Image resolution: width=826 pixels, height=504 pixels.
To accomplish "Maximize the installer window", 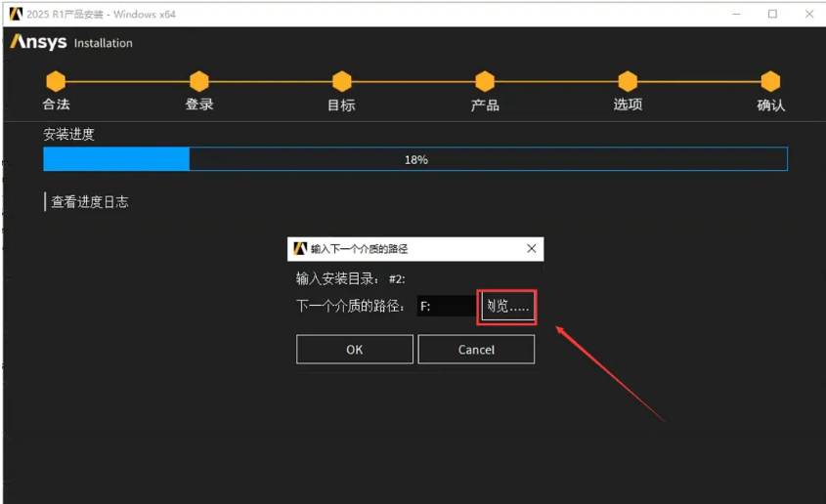I will point(772,14).
